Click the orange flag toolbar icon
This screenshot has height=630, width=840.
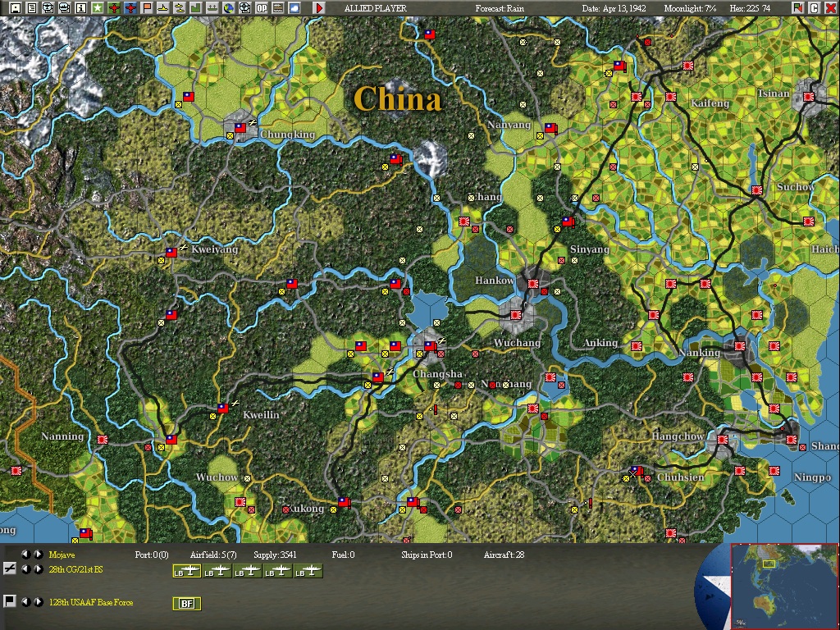click(x=147, y=8)
